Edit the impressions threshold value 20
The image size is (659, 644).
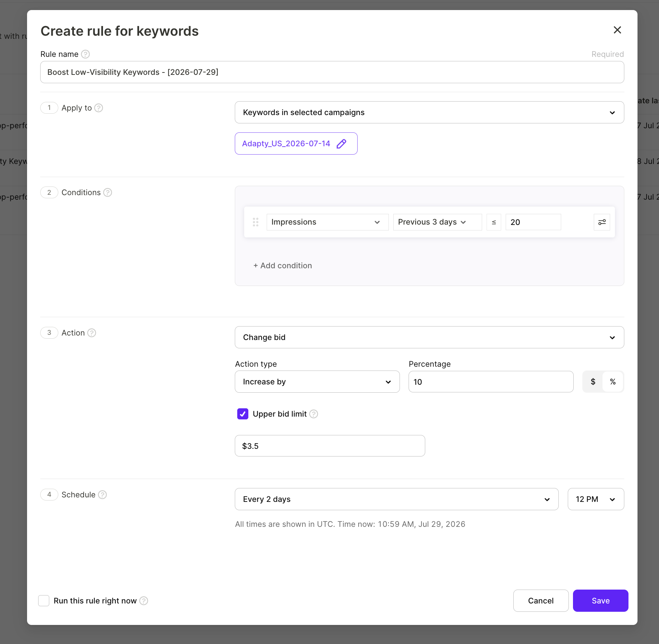point(533,222)
